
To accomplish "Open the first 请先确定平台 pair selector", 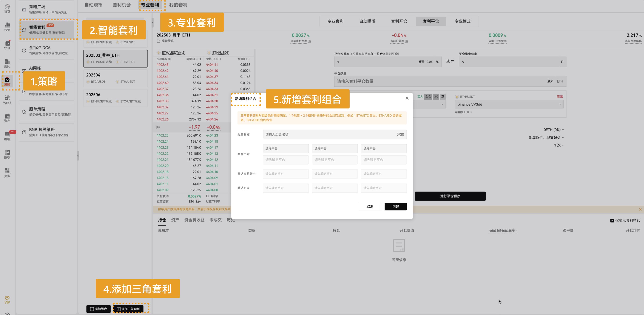I will click(x=286, y=160).
